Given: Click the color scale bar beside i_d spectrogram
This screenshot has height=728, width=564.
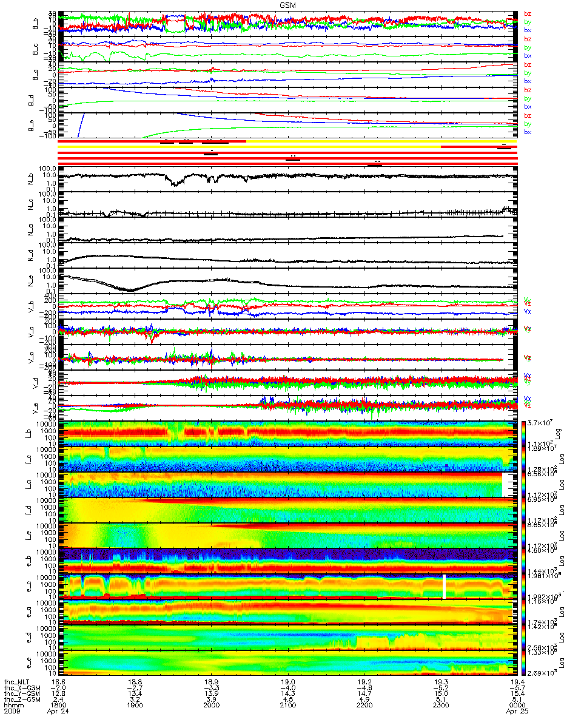Looking at the screenshot, I should 524,510.
